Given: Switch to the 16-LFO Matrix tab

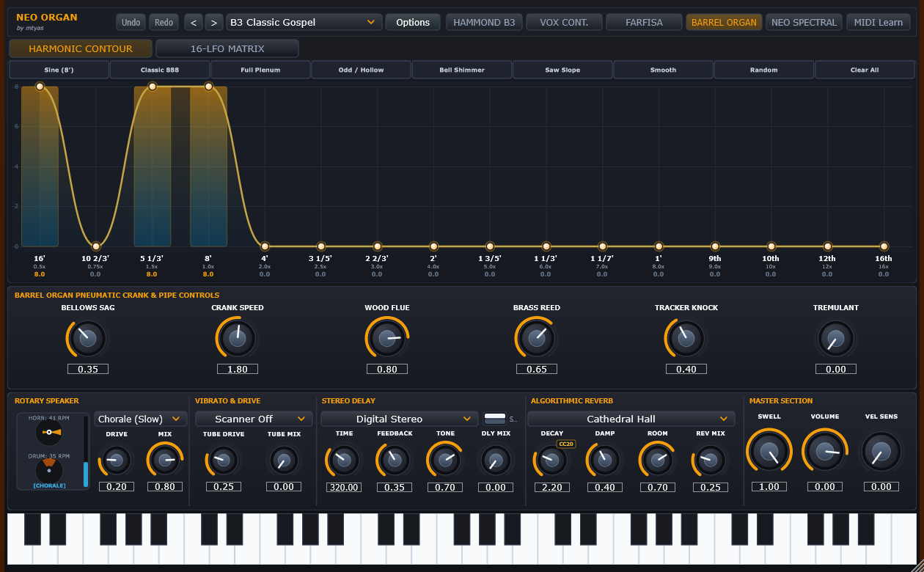Looking at the screenshot, I should [x=227, y=48].
